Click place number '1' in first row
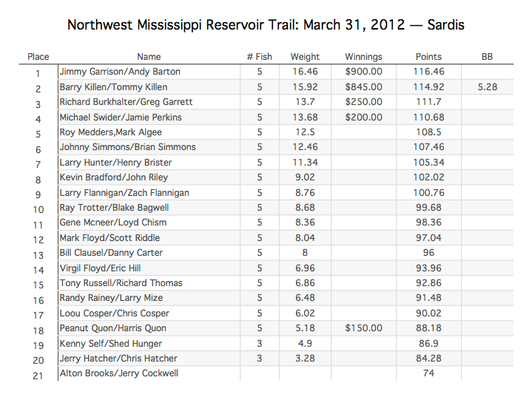Viewport: 532px width, 400px height. click(x=38, y=74)
